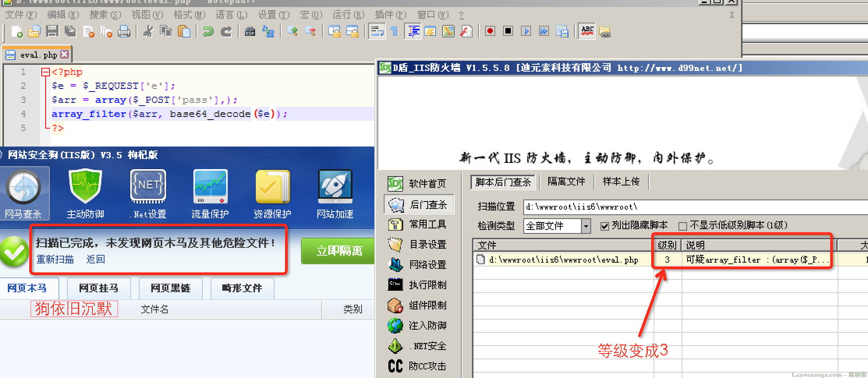Switch to 畸形文件 tab in SafeDog
This screenshot has width=868, height=378.
[x=242, y=288]
